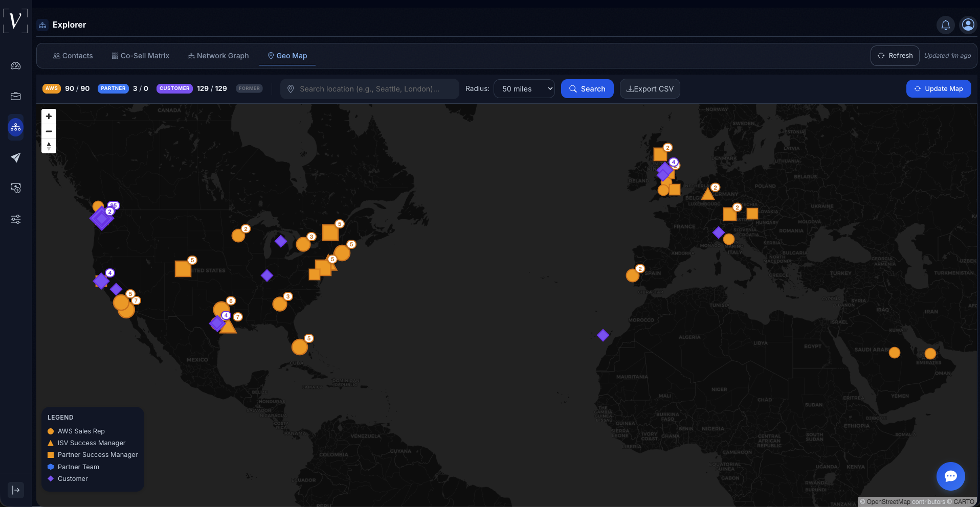
Task: Click the Partner Success Manager legend entry
Action: click(x=93, y=455)
